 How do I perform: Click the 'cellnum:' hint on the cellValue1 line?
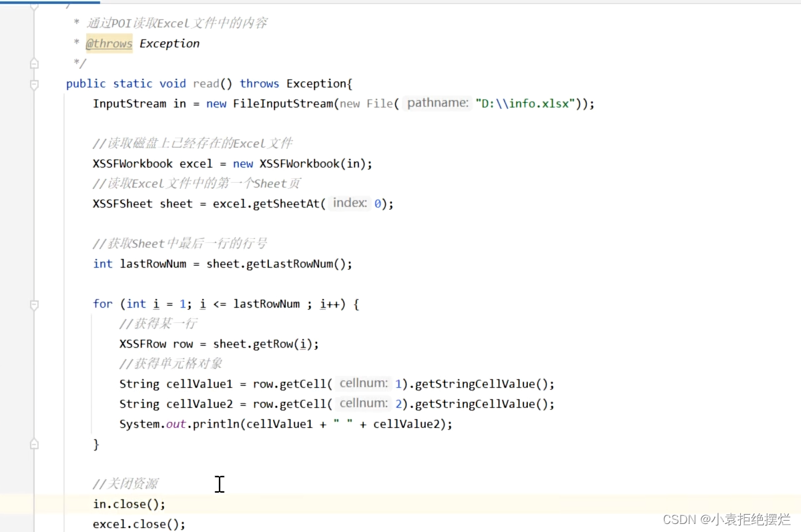[x=363, y=383]
